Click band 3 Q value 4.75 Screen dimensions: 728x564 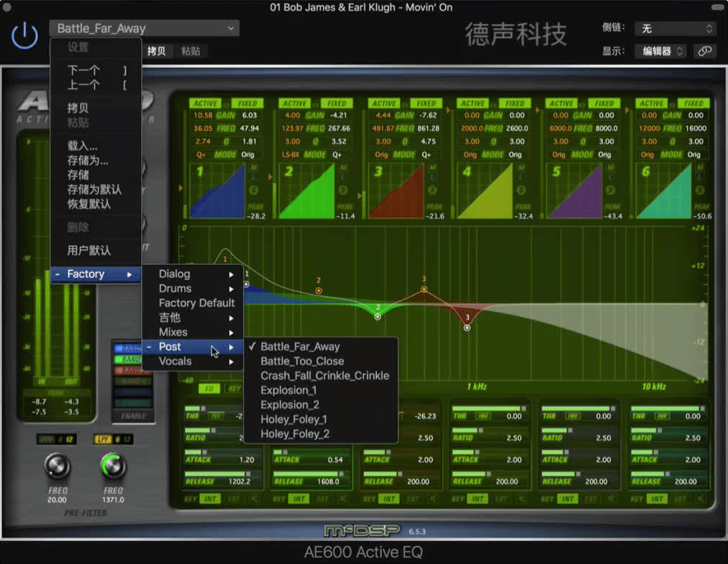point(428,141)
